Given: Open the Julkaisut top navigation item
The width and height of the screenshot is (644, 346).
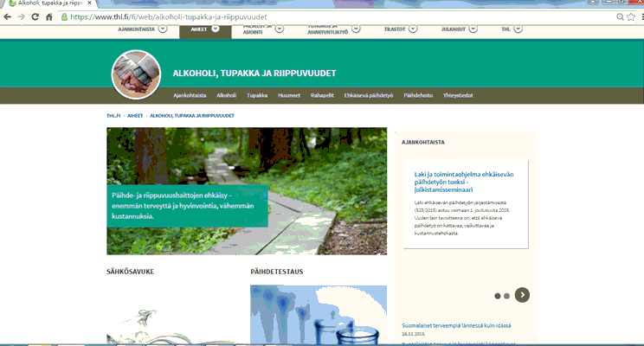Looking at the screenshot, I should tap(454, 29).
